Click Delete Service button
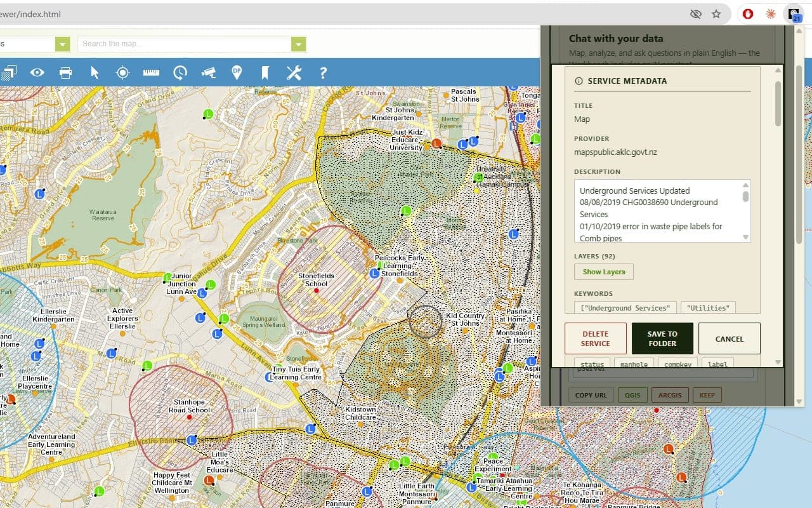Viewport: 812px width, 508px height. pyautogui.click(x=596, y=338)
